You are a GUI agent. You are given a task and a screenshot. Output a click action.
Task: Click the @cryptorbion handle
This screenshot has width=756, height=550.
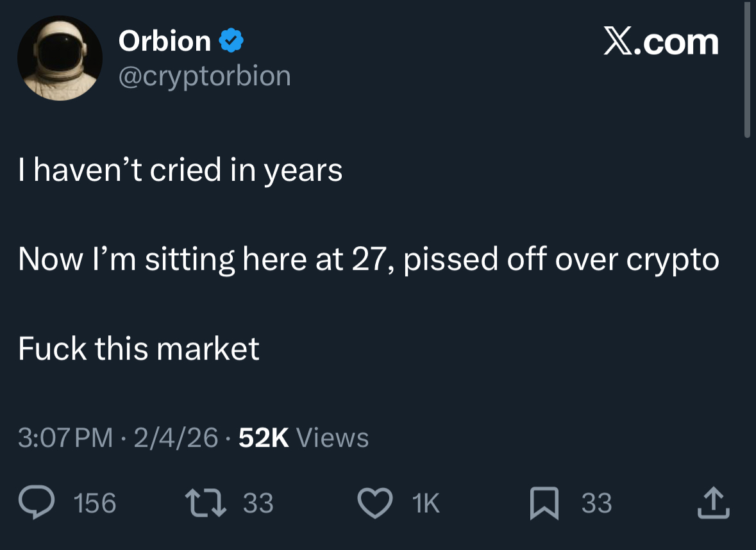(x=205, y=76)
